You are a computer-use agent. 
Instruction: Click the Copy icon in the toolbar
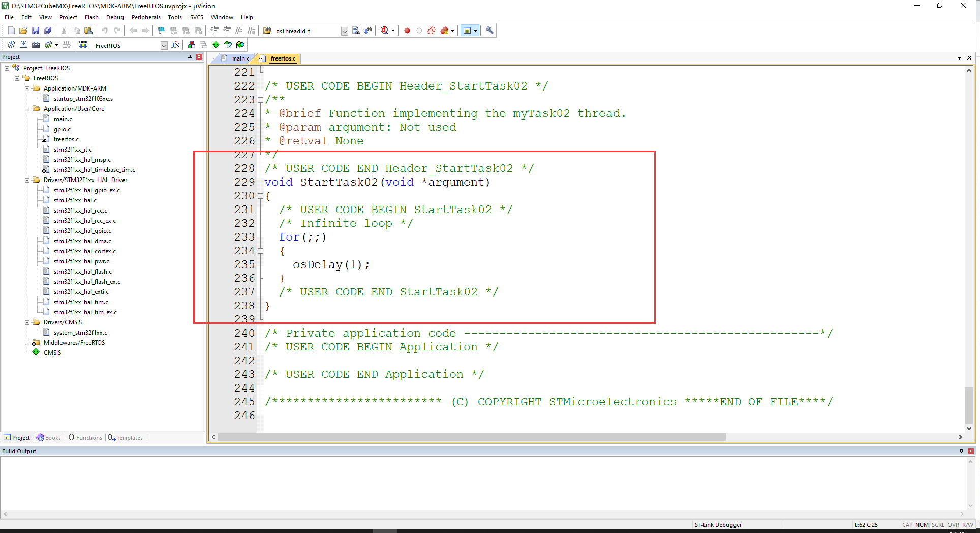point(76,31)
